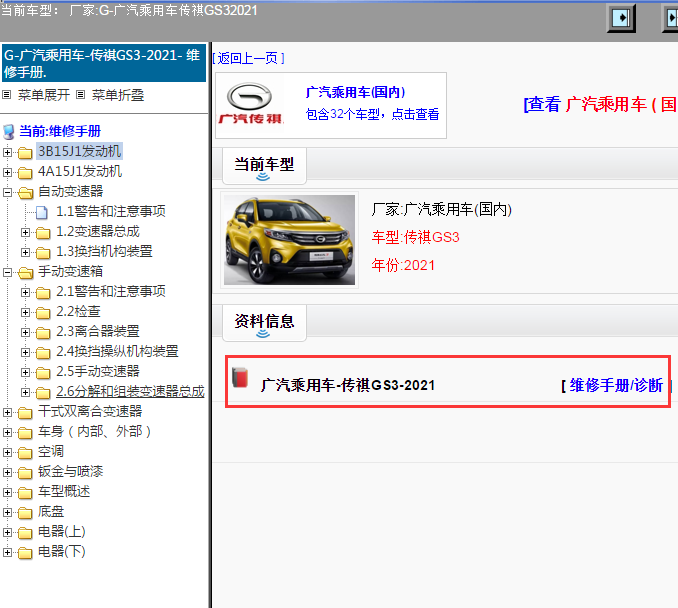This screenshot has width=678, height=608.
Task: Click the 车型:传祺GS3 text
Action: [x=416, y=237]
